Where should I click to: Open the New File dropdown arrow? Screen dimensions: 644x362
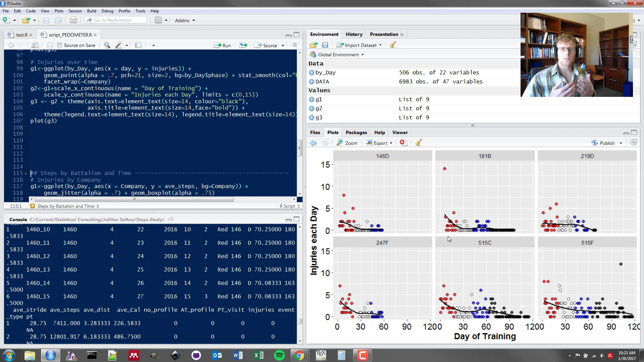point(14,20)
